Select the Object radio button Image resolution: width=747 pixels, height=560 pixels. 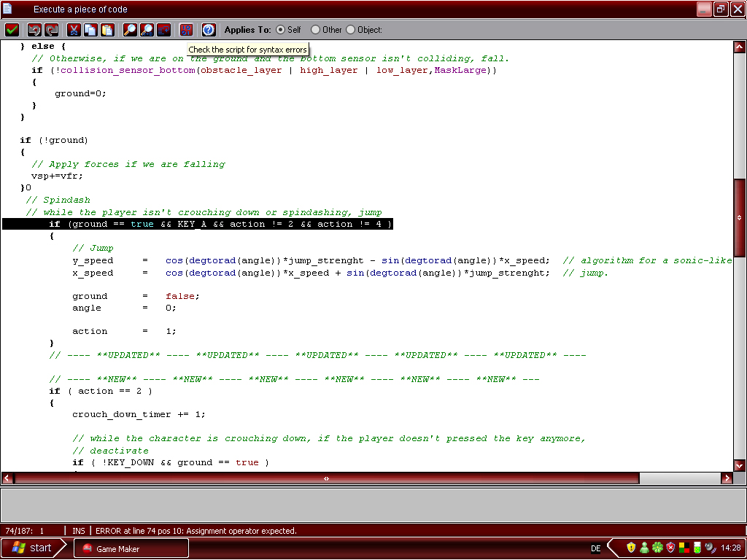coord(351,29)
